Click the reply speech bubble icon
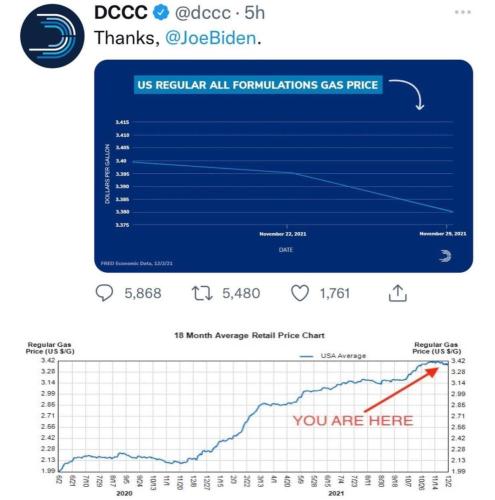The image size is (495, 500). coord(104,293)
